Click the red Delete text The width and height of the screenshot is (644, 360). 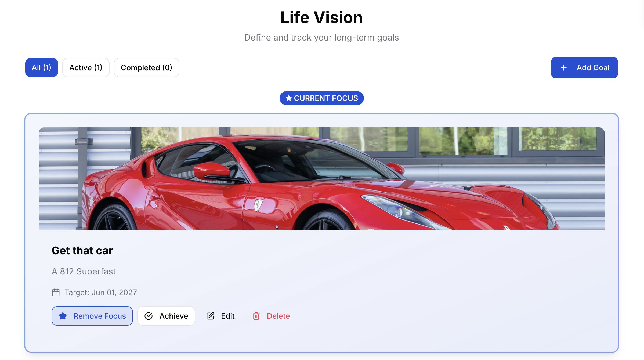pyautogui.click(x=278, y=316)
